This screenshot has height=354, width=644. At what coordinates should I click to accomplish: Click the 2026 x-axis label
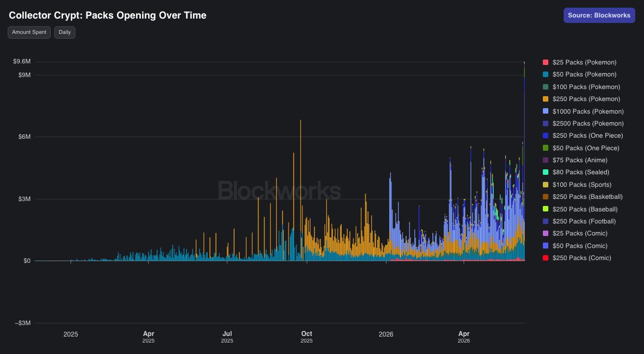pos(386,334)
